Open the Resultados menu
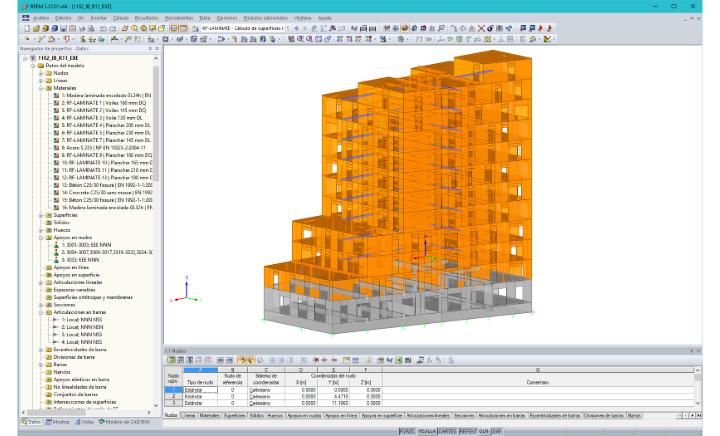Image resolution: width=720 pixels, height=436 pixels. tap(146, 18)
